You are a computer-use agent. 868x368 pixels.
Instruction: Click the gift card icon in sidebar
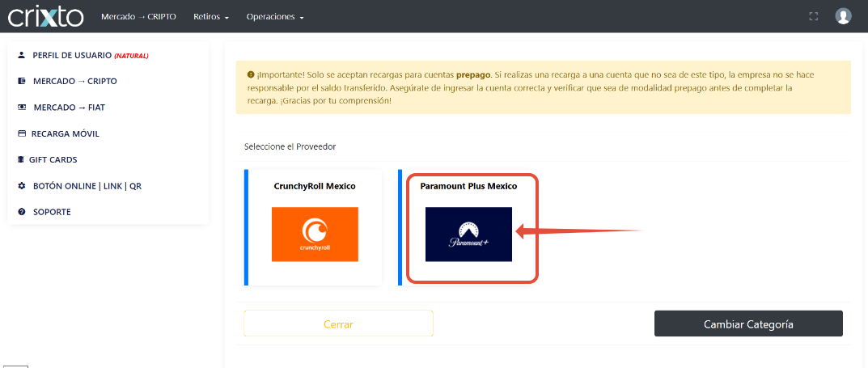tap(21, 159)
